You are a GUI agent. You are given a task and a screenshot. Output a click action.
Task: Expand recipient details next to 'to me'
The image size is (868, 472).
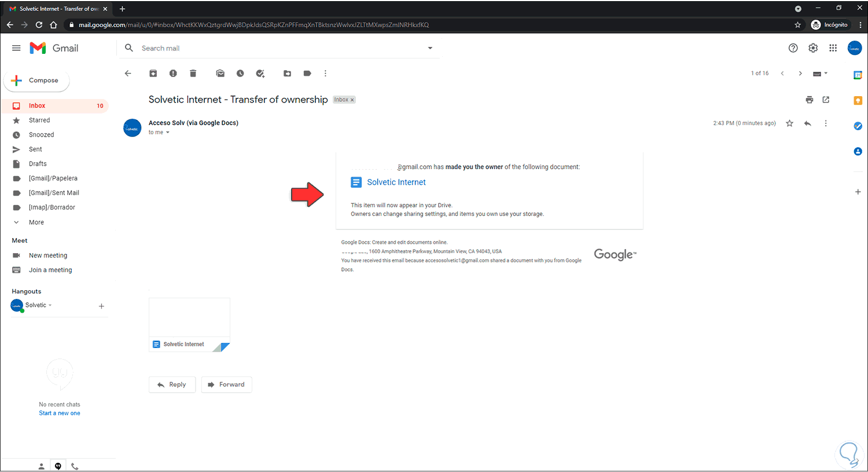coord(168,133)
